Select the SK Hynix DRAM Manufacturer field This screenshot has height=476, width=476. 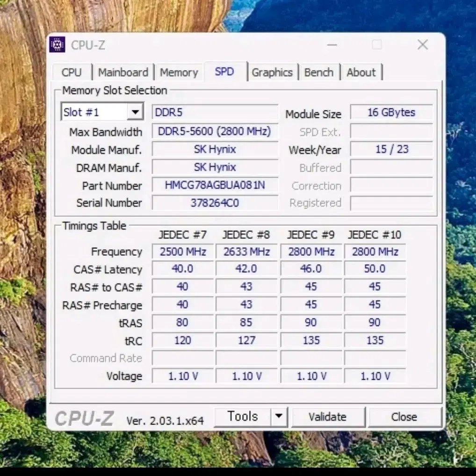[x=215, y=167]
